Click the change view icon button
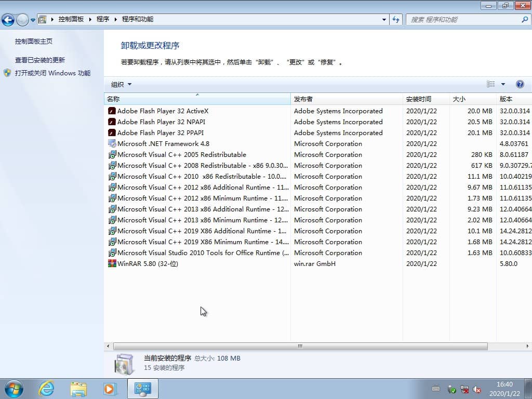The height and width of the screenshot is (399, 532). click(x=490, y=84)
